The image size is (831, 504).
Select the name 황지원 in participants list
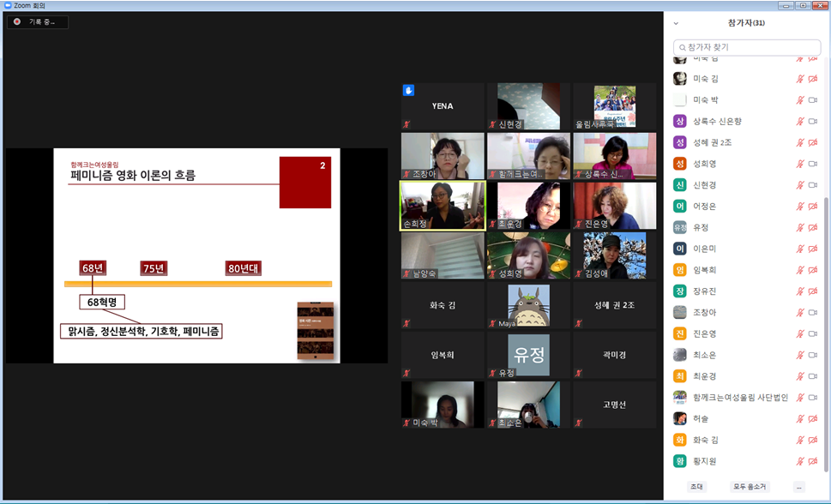[x=704, y=461]
